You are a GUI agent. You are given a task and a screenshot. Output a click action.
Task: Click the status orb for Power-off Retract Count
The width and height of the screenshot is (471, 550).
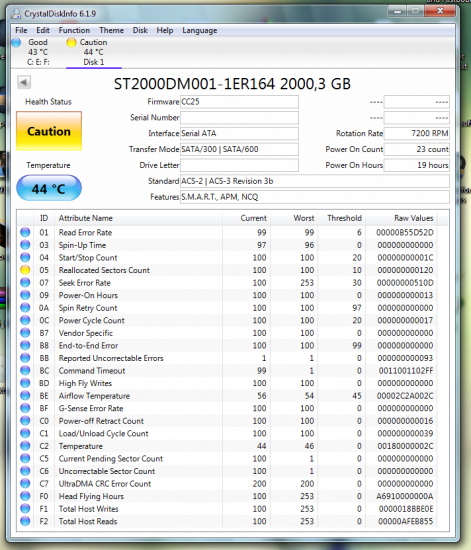click(x=25, y=421)
